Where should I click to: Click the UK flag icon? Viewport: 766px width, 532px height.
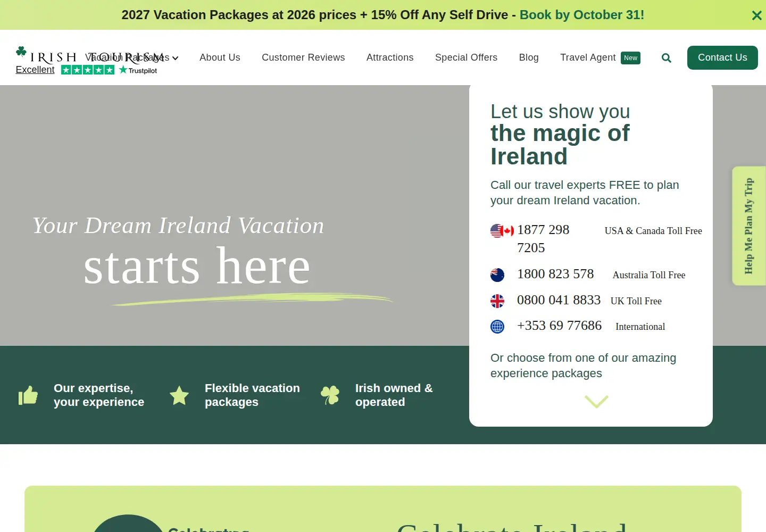point(497,301)
